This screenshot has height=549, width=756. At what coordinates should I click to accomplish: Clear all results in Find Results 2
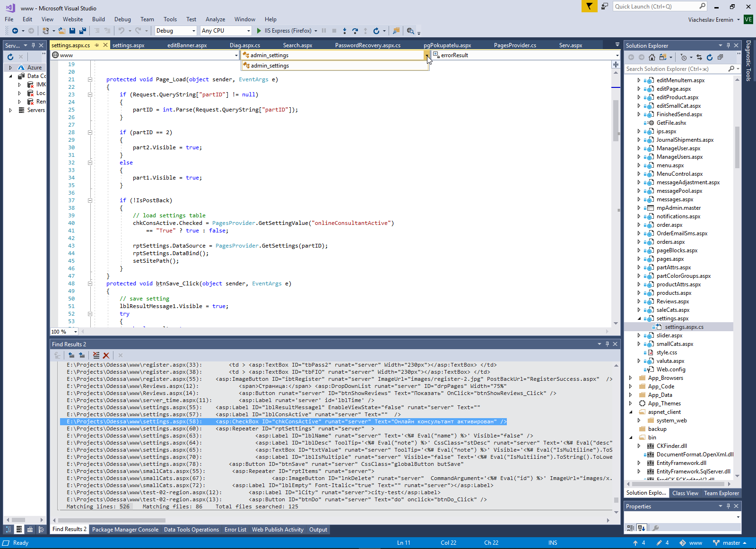coord(96,355)
